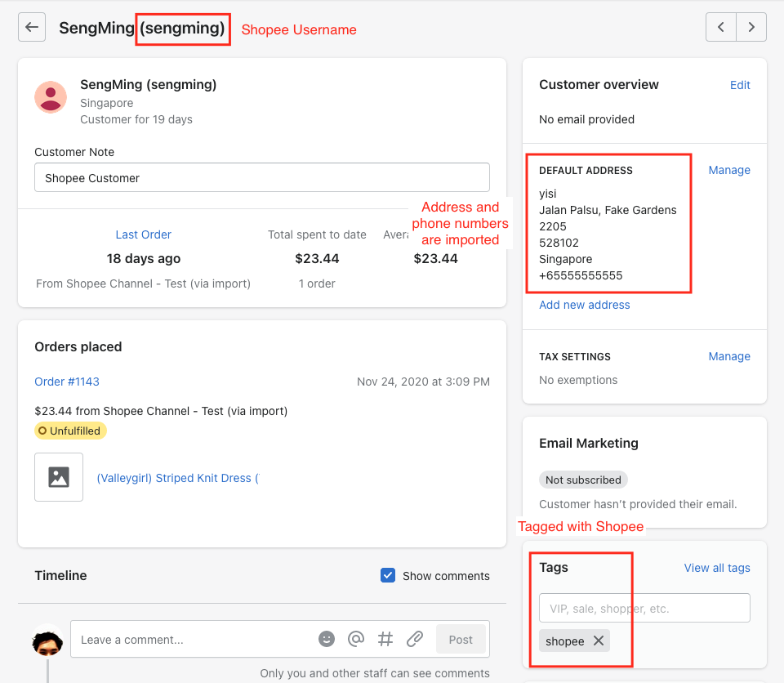Open the emoji picker in the comment box
This screenshot has height=683, width=784.
pyautogui.click(x=327, y=639)
